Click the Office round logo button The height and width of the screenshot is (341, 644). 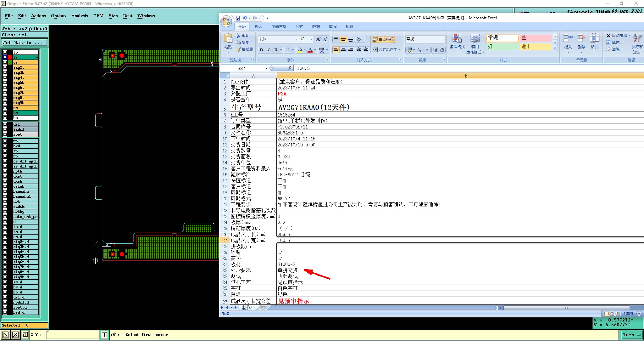(x=226, y=21)
